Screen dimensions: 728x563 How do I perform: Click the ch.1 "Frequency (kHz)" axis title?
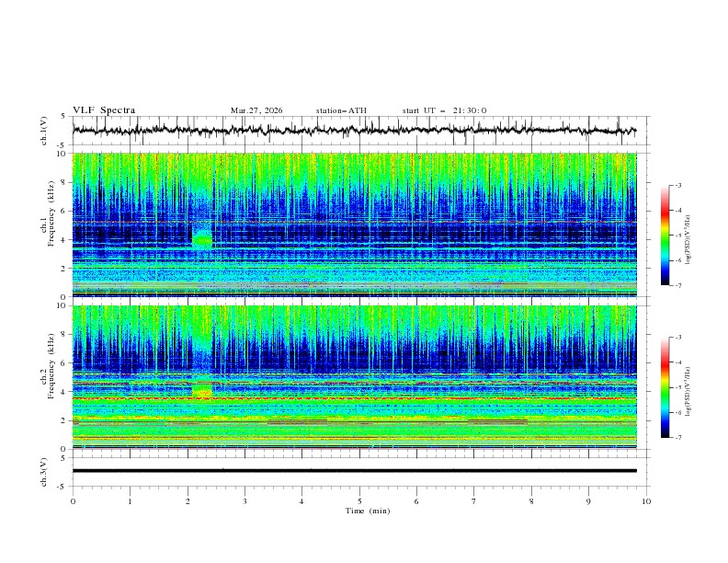point(51,214)
